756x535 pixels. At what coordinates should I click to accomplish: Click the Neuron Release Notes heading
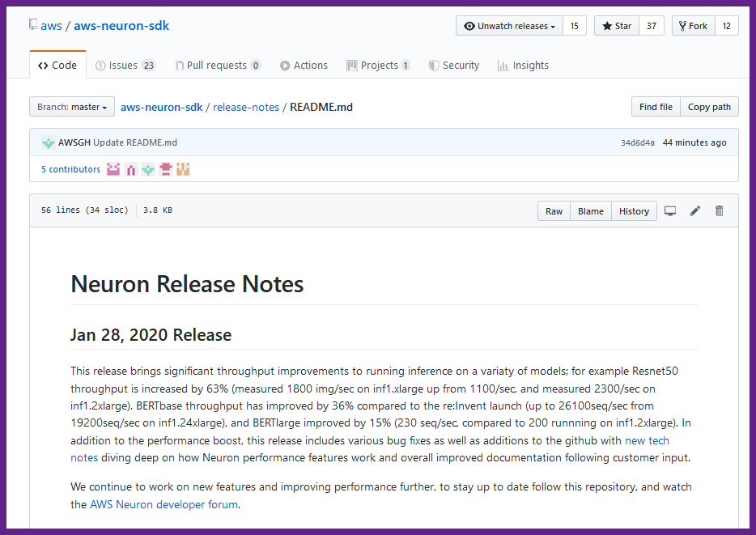(187, 284)
